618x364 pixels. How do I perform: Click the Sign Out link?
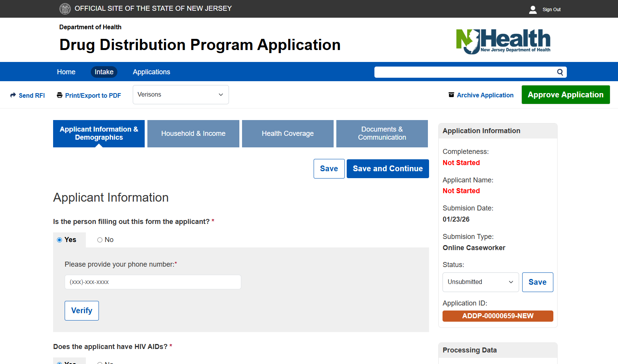[551, 10]
